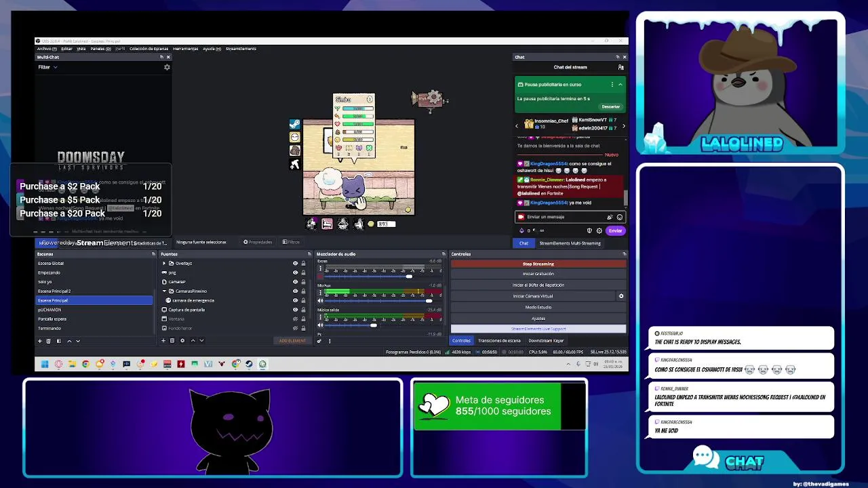Open the Herramientas menu
This screenshot has height=488, width=868.
click(x=185, y=49)
